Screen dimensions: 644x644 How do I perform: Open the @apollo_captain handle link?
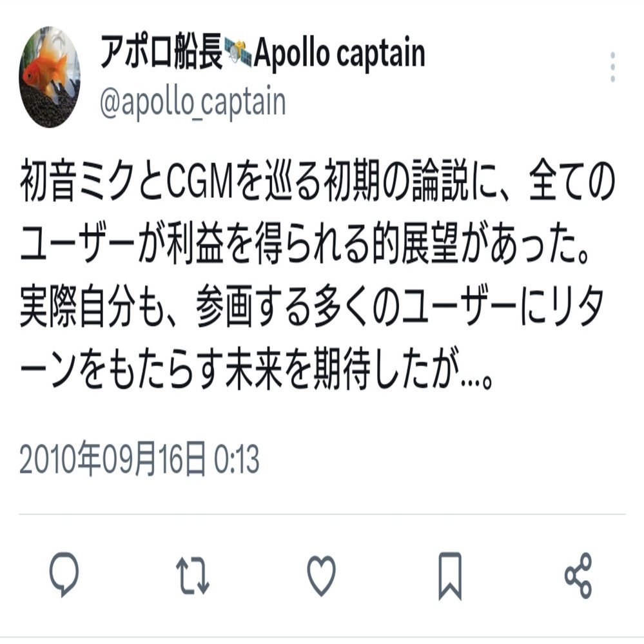click(x=193, y=102)
